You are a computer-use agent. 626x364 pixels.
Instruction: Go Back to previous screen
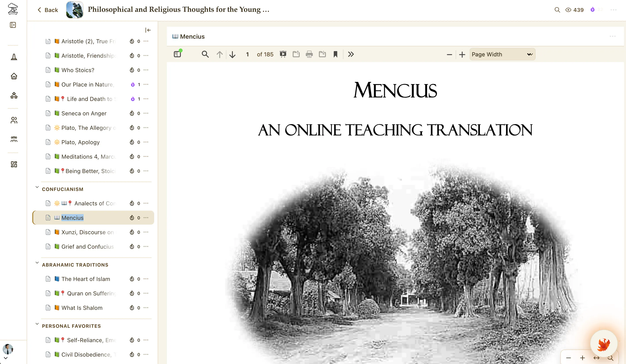(47, 10)
